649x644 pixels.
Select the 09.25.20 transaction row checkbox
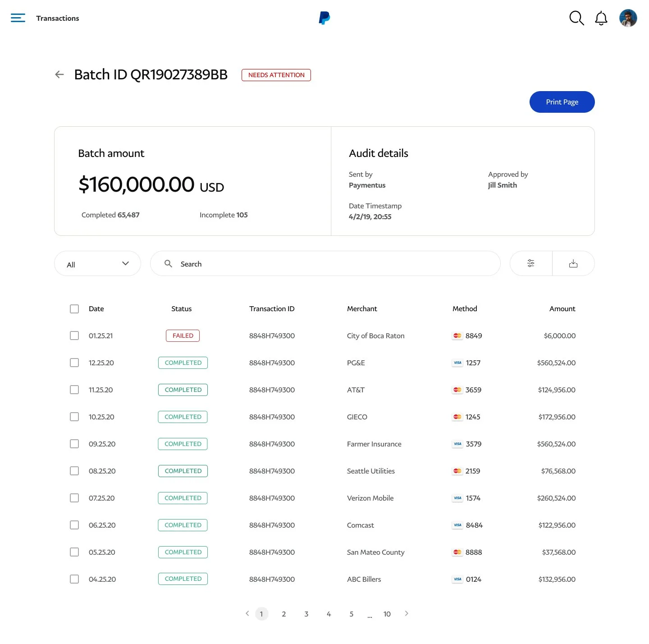[74, 444]
